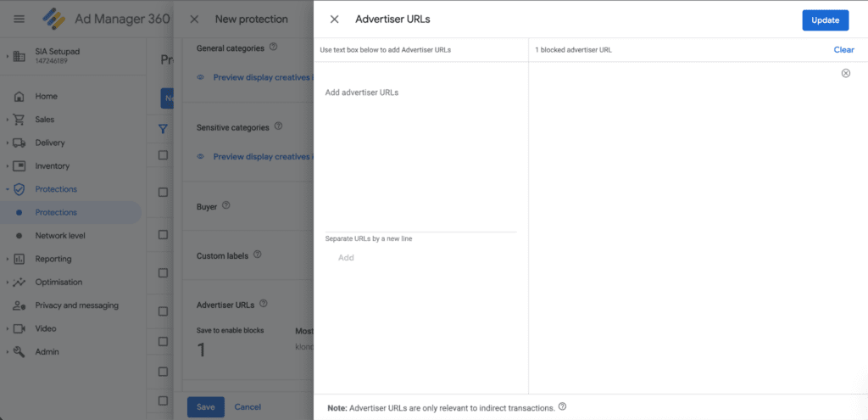This screenshot has height=420, width=868.
Task: Open the Video section
Action: coord(46,328)
